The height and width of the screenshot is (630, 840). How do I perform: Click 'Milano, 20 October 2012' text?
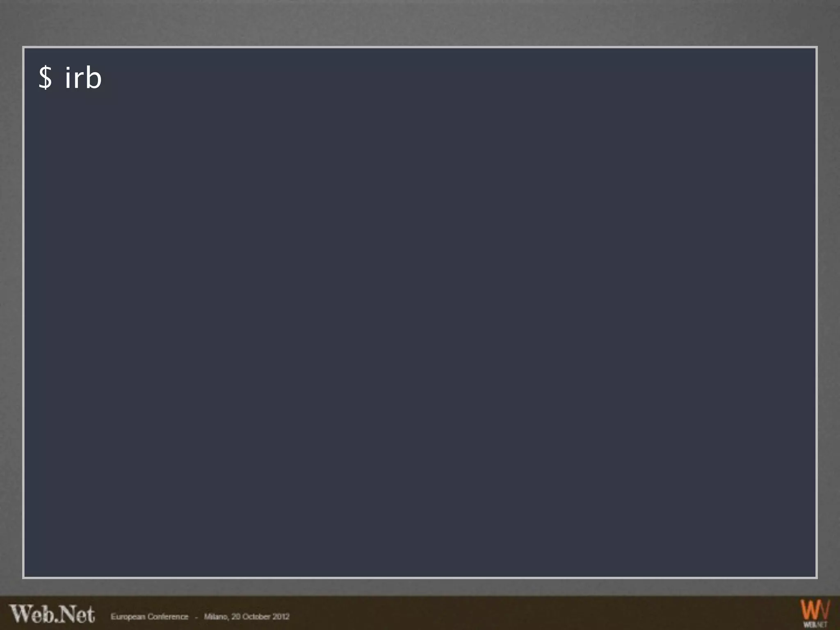(247, 616)
